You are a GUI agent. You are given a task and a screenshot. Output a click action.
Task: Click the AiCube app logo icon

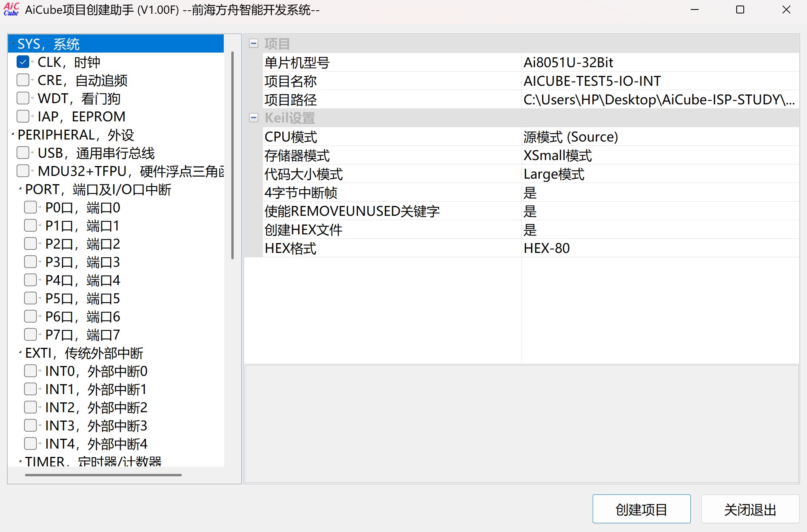click(x=11, y=9)
